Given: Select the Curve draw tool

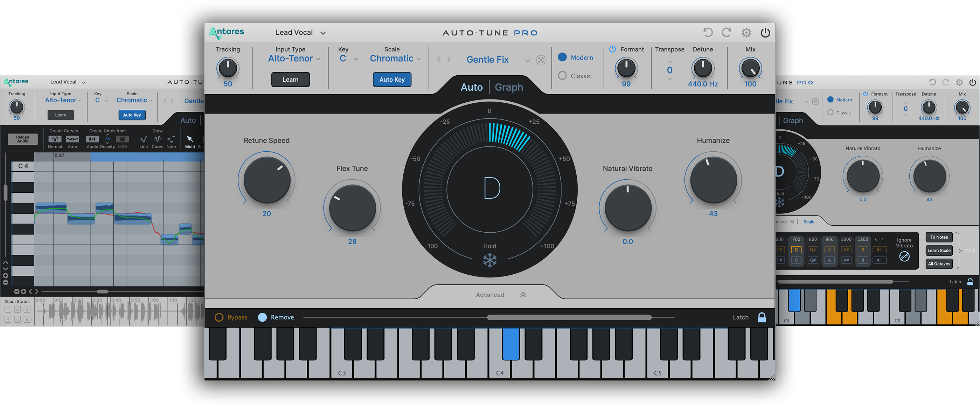Looking at the screenshot, I should (x=157, y=140).
